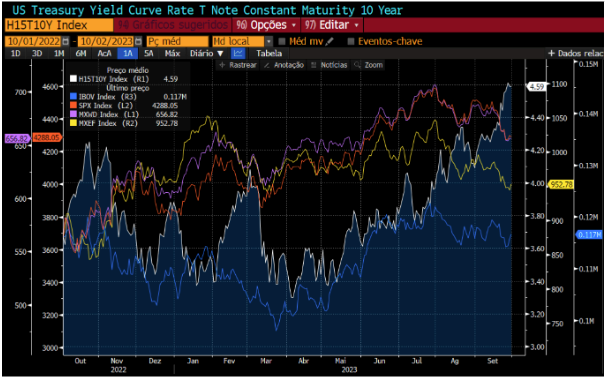
Task: Open start date calendar picker icon
Action: pyautogui.click(x=66, y=41)
